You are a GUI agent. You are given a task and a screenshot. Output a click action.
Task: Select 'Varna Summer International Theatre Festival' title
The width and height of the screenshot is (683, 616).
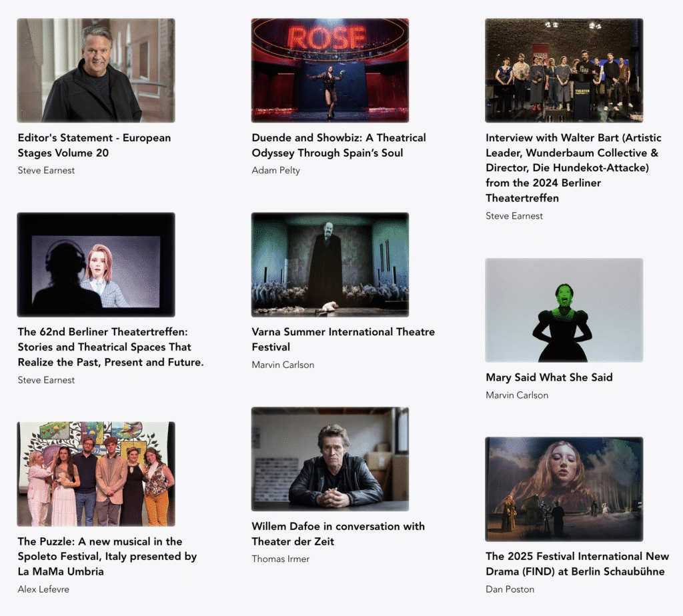point(343,339)
